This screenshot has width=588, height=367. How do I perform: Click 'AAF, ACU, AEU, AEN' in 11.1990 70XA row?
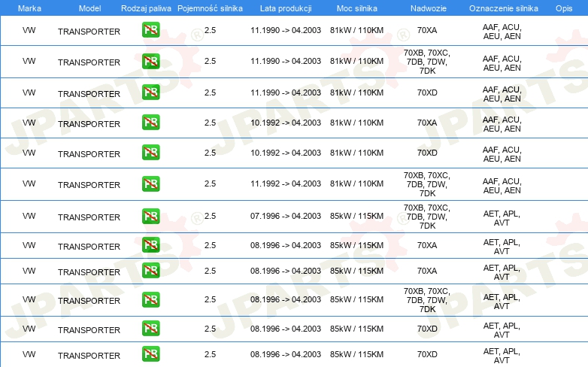tap(502, 32)
